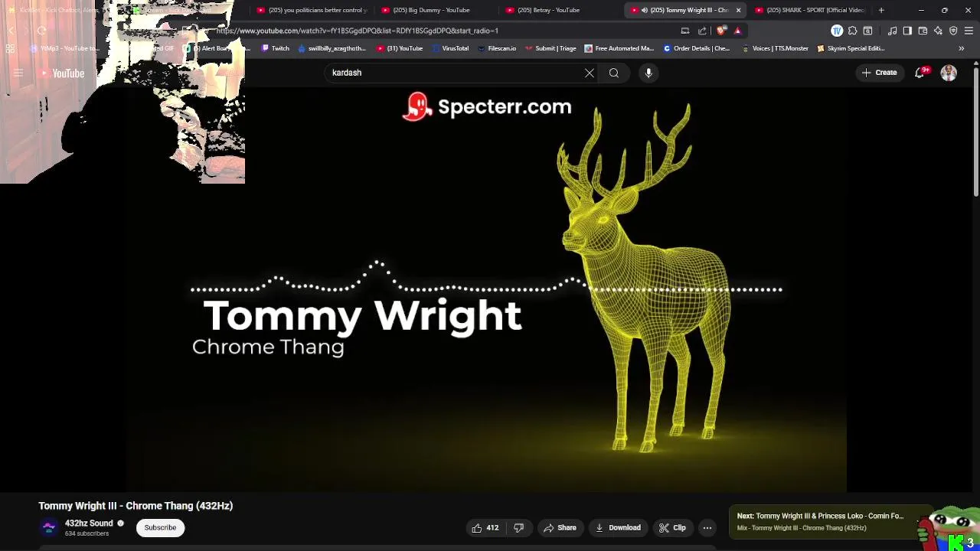The width and height of the screenshot is (980, 551).
Task: Open the Submit | Triage bookmark
Action: pyautogui.click(x=550, y=48)
